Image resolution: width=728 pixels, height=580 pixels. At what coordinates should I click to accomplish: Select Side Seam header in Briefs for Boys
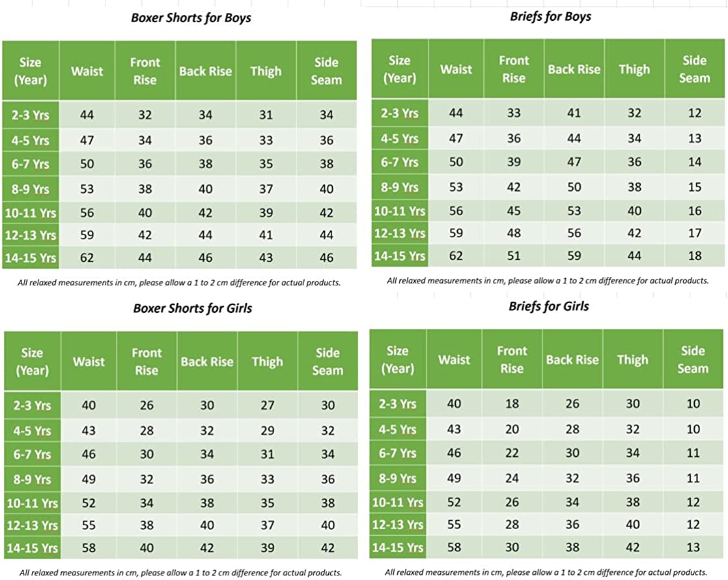[694, 69]
